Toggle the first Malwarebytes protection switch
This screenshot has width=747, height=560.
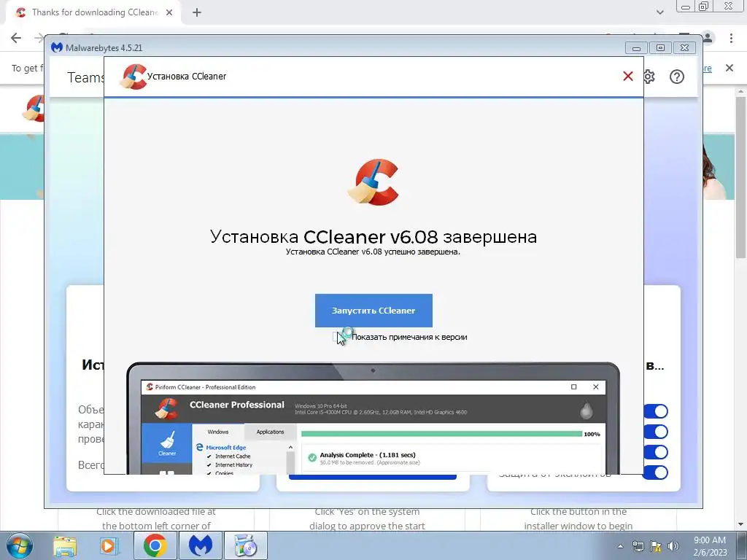coord(656,411)
